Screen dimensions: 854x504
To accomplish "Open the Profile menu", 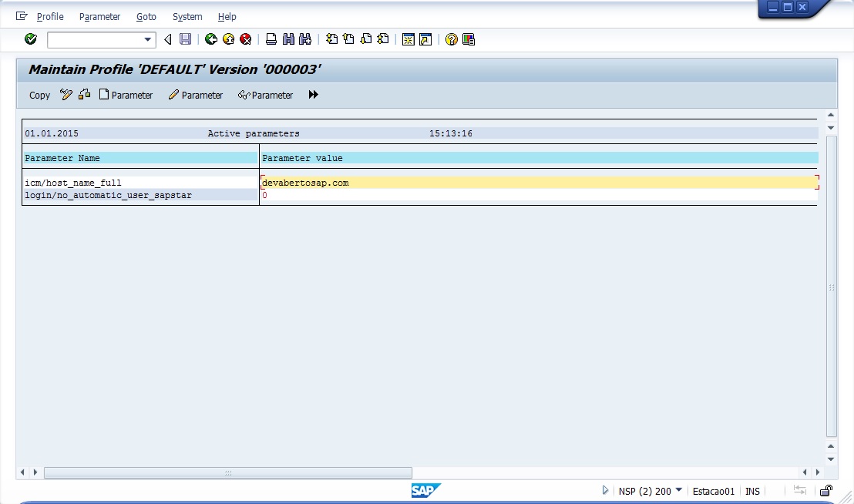I will pos(50,16).
